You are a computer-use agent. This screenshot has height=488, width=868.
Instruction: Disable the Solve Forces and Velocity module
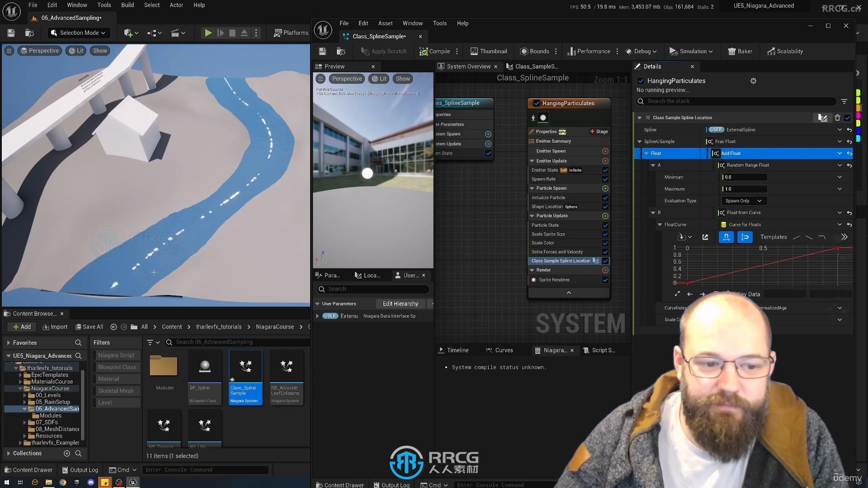point(605,252)
